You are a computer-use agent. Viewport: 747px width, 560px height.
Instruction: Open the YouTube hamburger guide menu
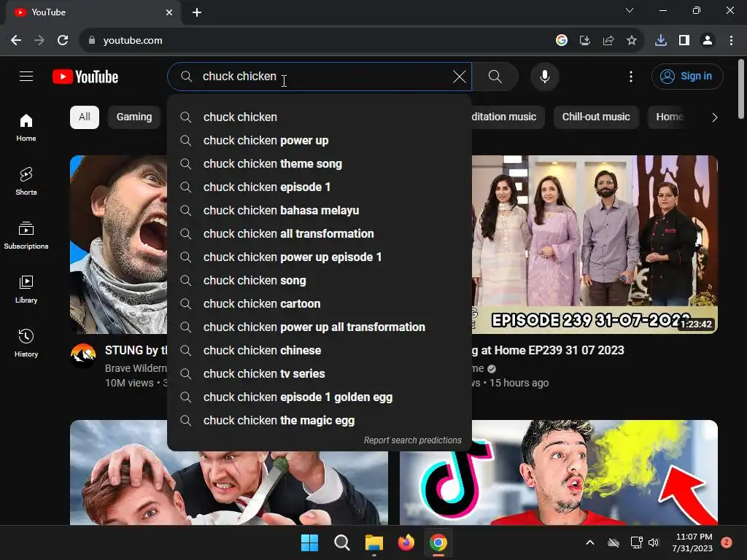(26, 76)
